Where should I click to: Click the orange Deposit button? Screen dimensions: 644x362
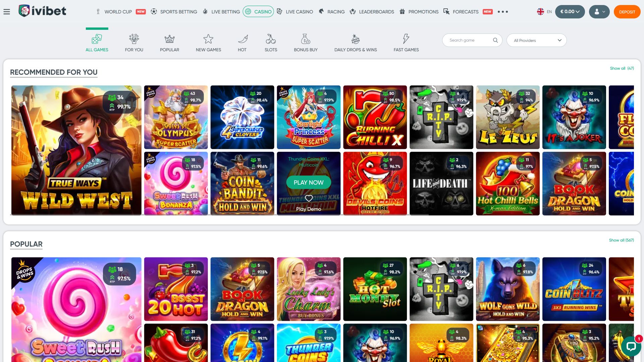(627, 12)
